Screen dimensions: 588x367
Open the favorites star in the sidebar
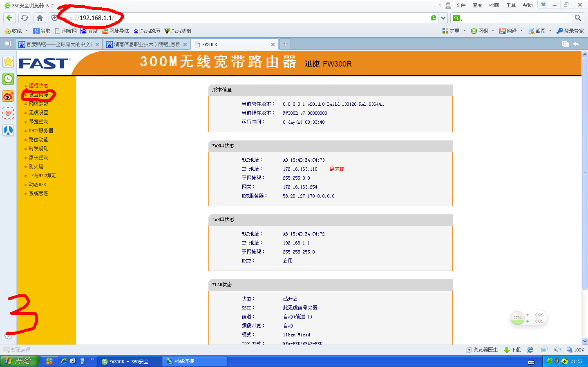pos(8,62)
